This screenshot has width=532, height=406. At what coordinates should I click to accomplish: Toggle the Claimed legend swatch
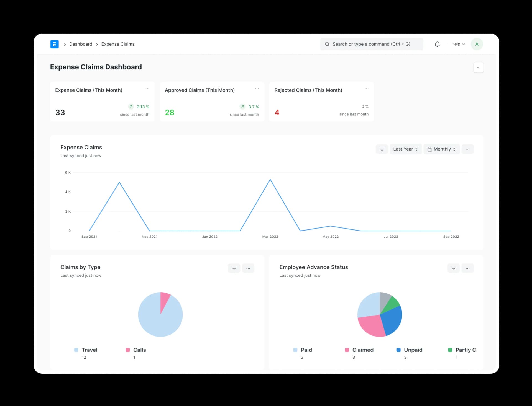347,350
